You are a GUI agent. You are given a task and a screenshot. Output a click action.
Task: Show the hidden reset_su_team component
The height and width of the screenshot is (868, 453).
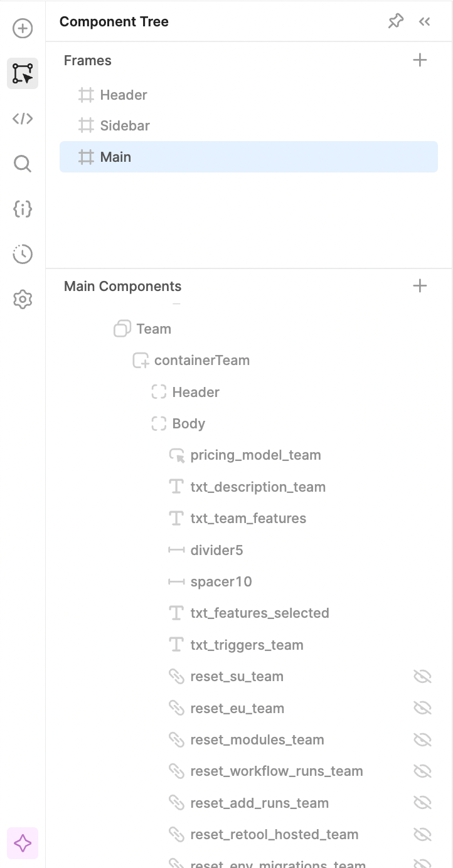(x=423, y=676)
